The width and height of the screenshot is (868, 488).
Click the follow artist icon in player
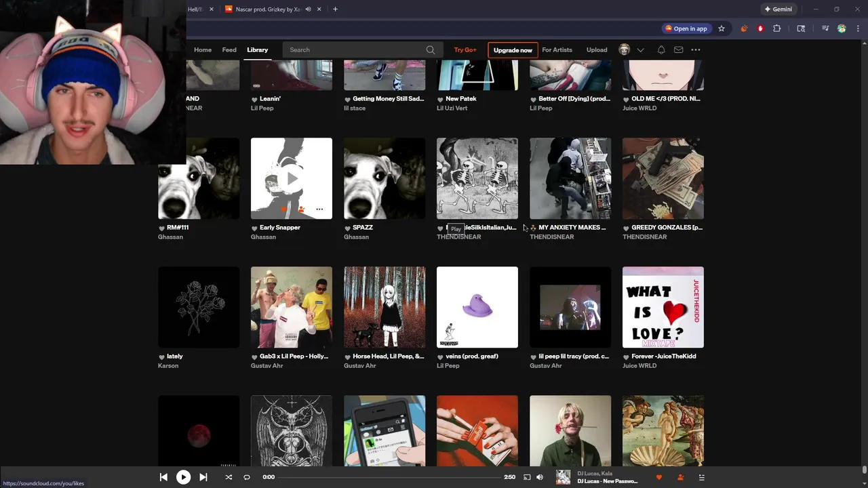[680, 477]
